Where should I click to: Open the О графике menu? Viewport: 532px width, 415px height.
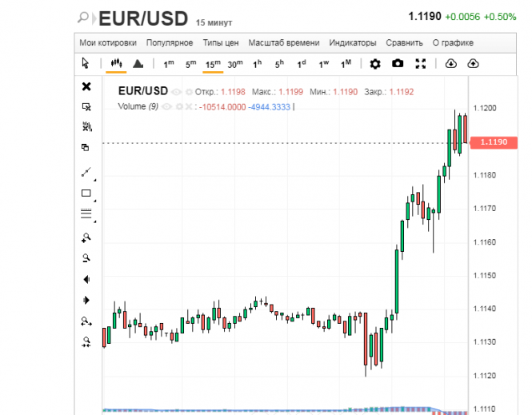click(x=453, y=42)
